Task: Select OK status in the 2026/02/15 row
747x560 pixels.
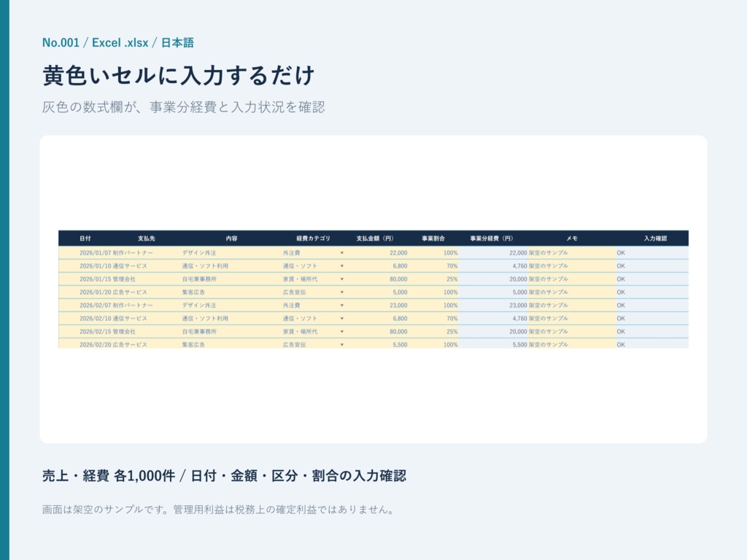Action: point(621,332)
